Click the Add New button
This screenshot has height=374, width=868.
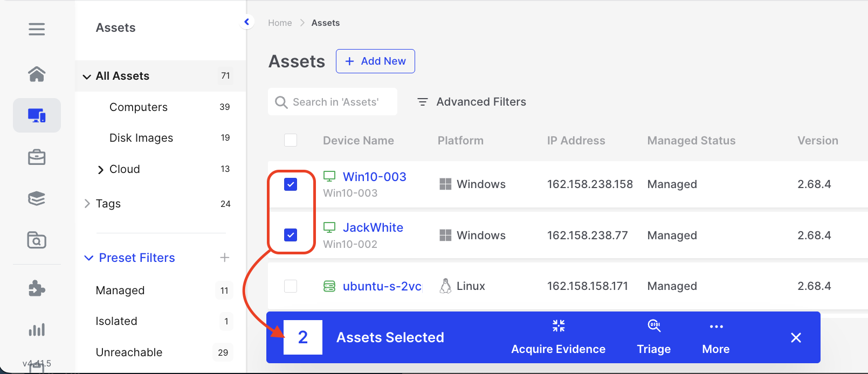(x=375, y=61)
